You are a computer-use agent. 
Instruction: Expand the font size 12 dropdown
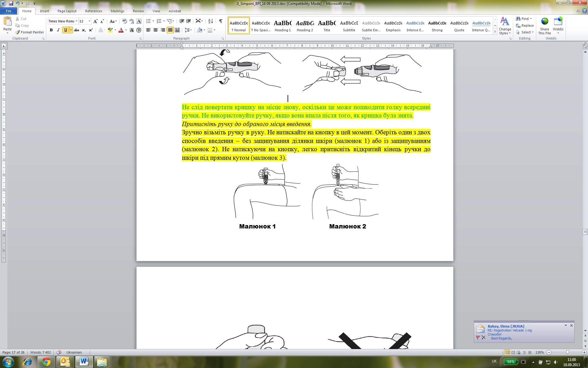[89, 21]
